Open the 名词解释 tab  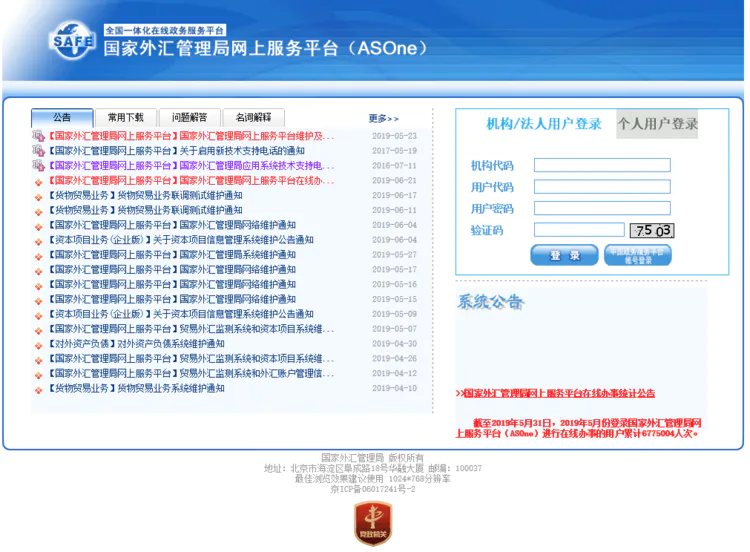[x=254, y=118]
